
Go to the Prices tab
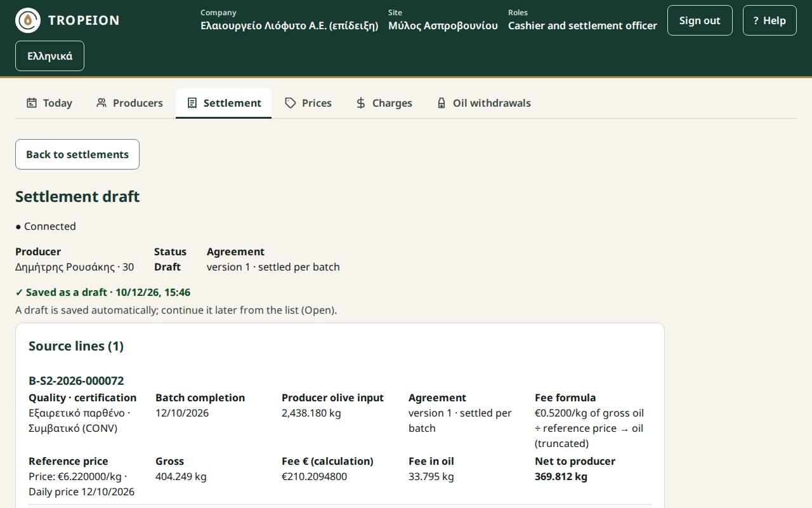click(308, 103)
